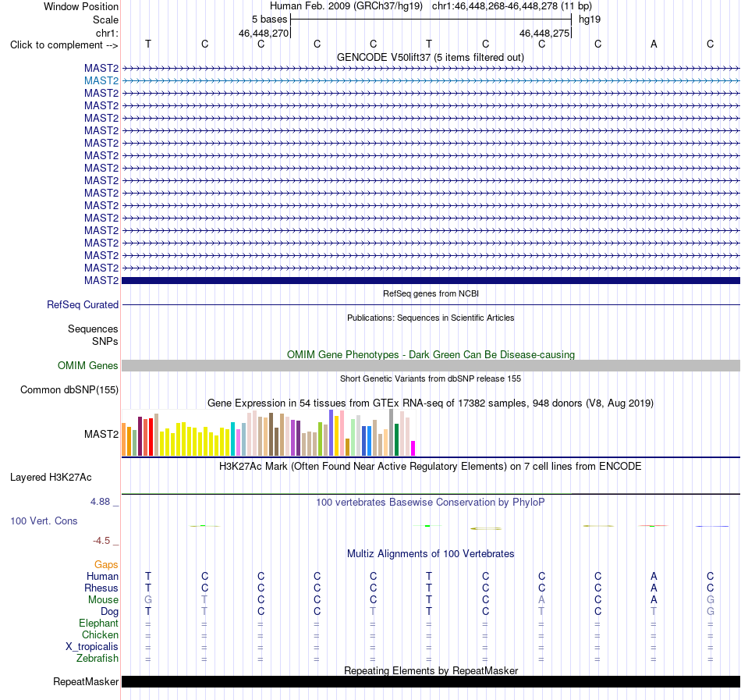
Task: Select the Mouse species row label
Action: [103, 599]
